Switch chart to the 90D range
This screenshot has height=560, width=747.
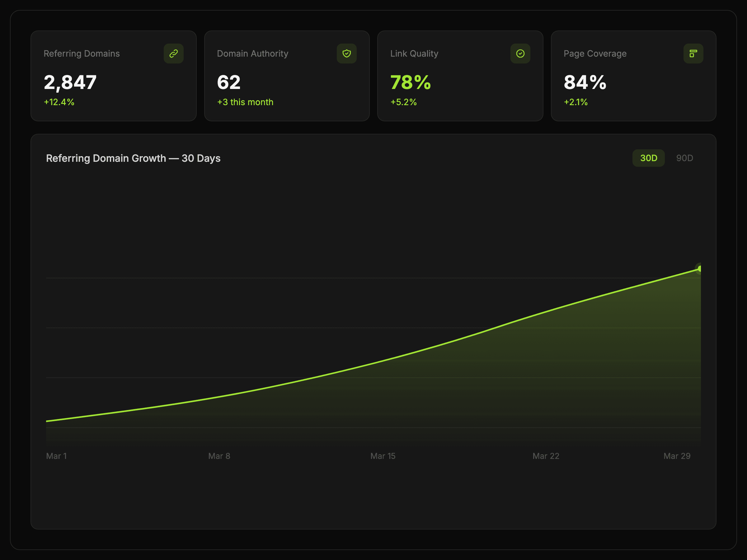(684, 158)
